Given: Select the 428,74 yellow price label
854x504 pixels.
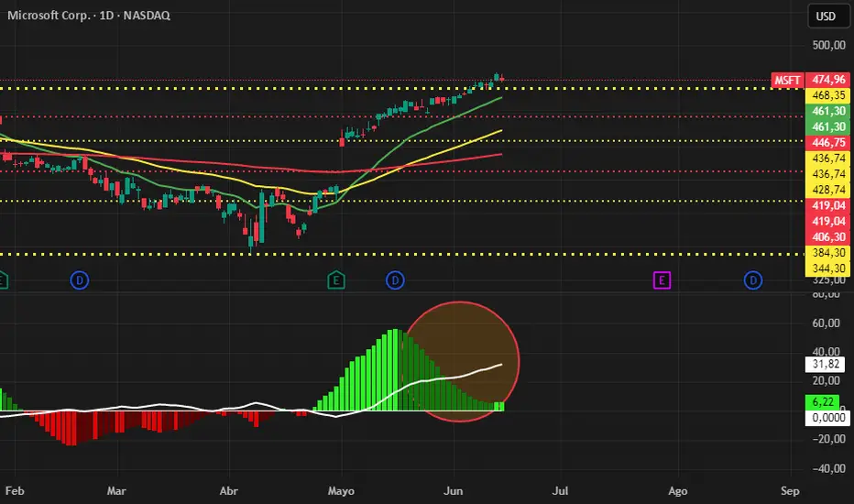Looking at the screenshot, I should [x=828, y=191].
